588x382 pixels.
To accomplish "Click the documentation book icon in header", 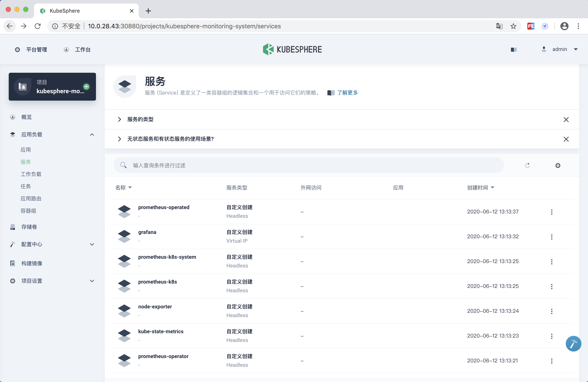I will pos(514,50).
